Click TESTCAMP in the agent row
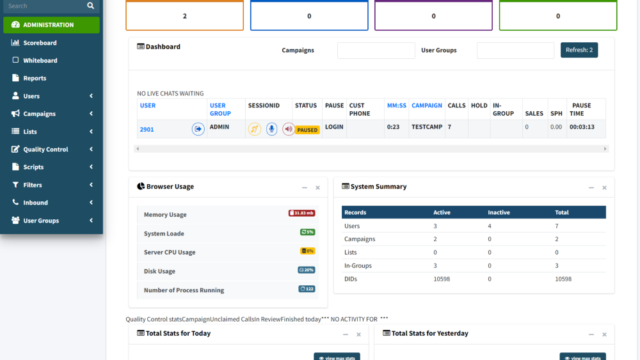Screen dimensions: 640x360 pyautogui.click(x=427, y=127)
